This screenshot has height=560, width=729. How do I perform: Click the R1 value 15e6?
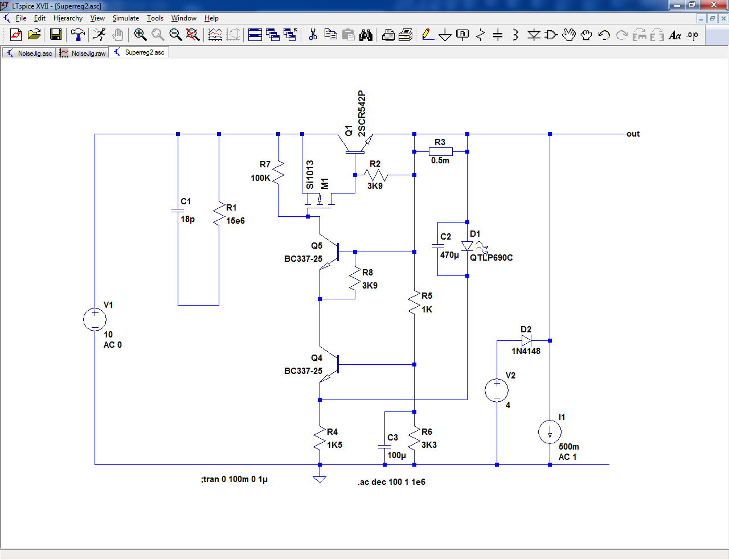235,221
